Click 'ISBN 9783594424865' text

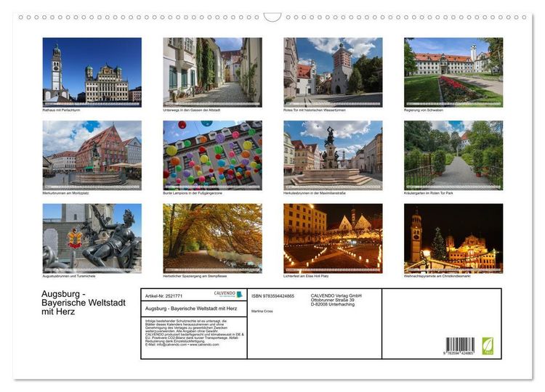coord(272,296)
